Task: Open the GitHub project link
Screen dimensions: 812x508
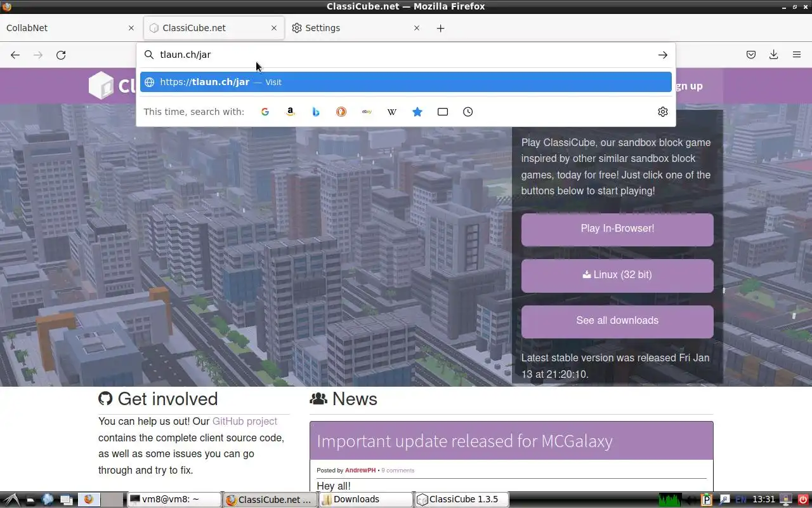Action: pyautogui.click(x=245, y=422)
